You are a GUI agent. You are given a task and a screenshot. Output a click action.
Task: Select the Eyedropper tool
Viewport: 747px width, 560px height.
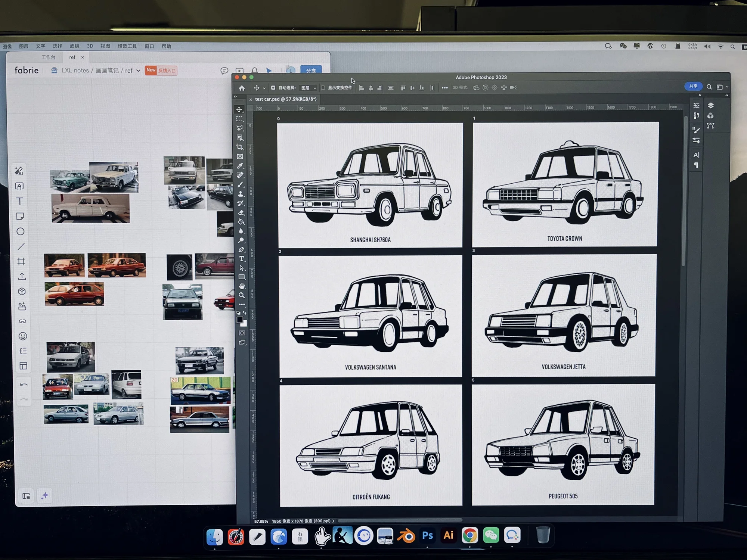[x=240, y=166]
